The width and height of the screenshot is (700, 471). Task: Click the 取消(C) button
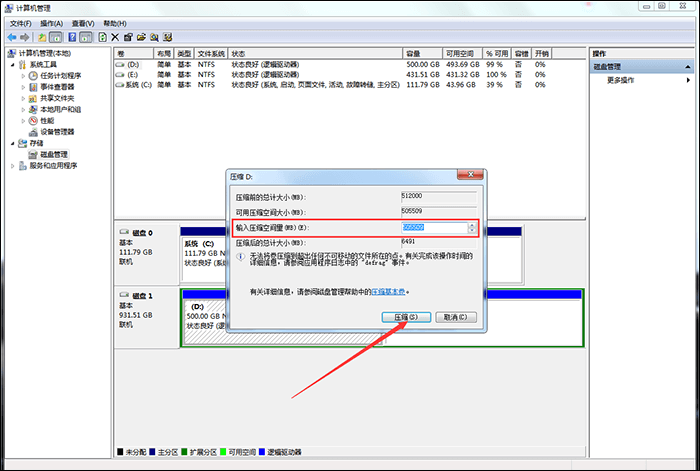coord(456,317)
